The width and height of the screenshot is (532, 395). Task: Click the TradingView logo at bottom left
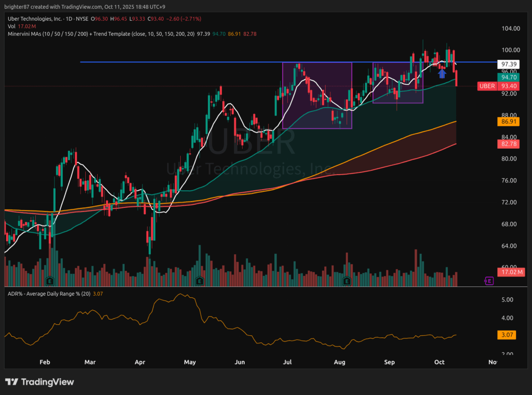[39, 382]
